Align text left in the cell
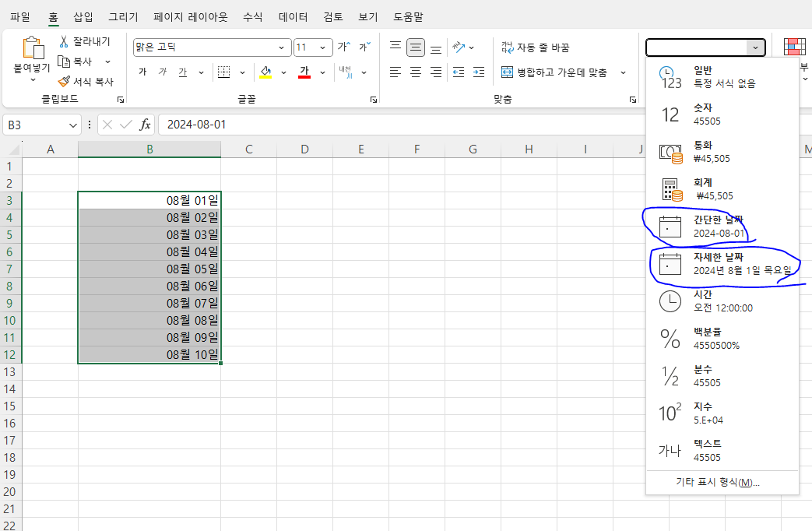 [x=395, y=72]
